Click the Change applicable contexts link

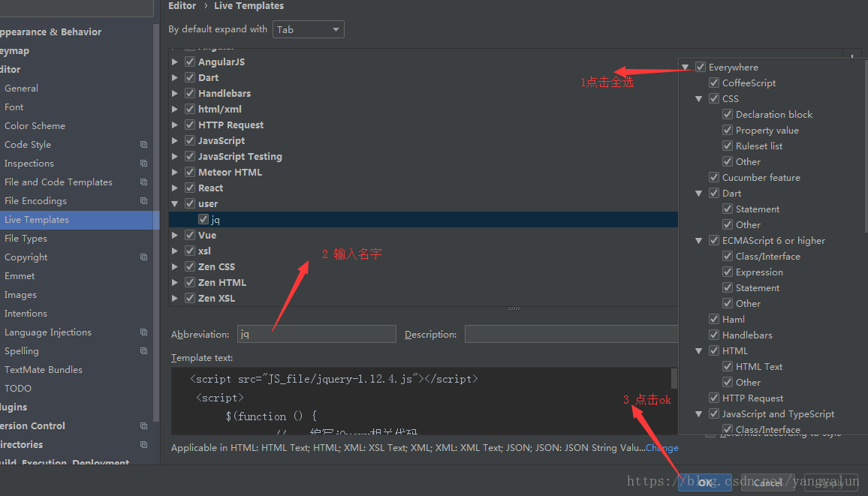[662, 448]
